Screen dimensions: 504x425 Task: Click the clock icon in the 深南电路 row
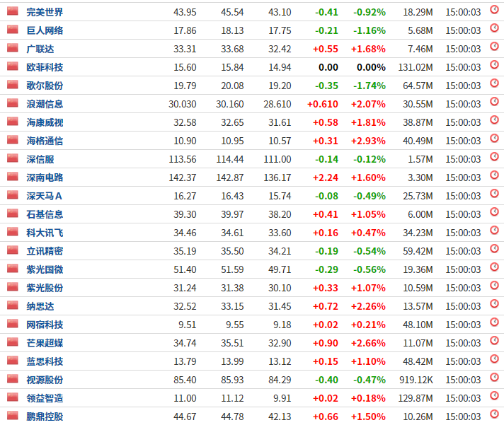pos(494,175)
